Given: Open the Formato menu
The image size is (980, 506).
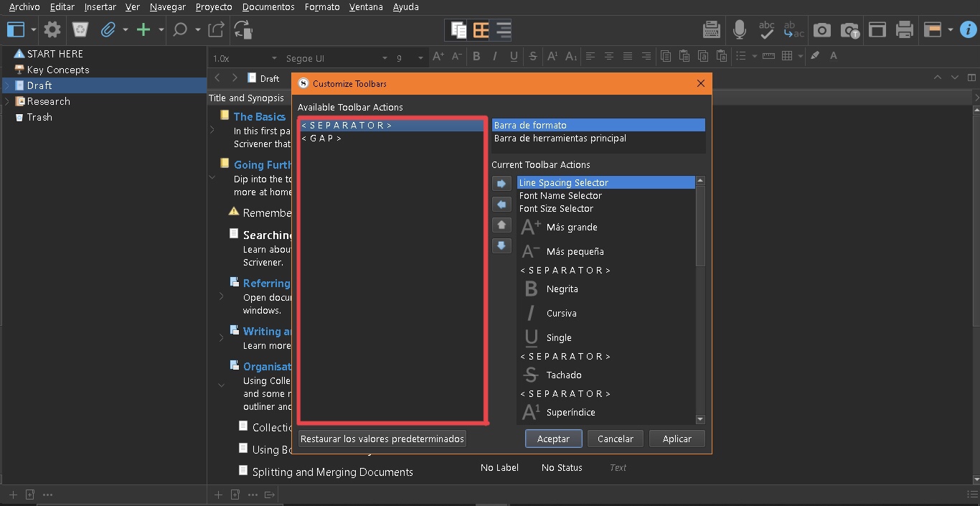Looking at the screenshot, I should (x=321, y=6).
